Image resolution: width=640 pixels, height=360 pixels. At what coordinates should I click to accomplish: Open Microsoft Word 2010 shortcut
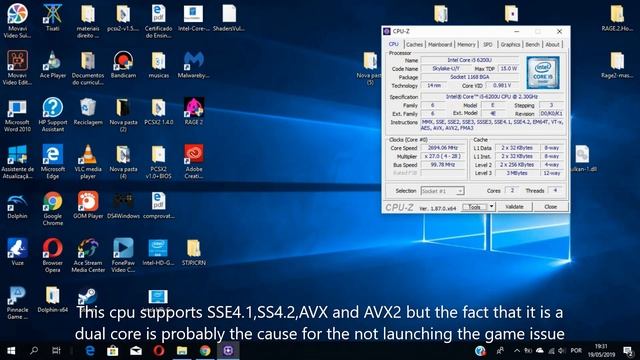[17, 115]
